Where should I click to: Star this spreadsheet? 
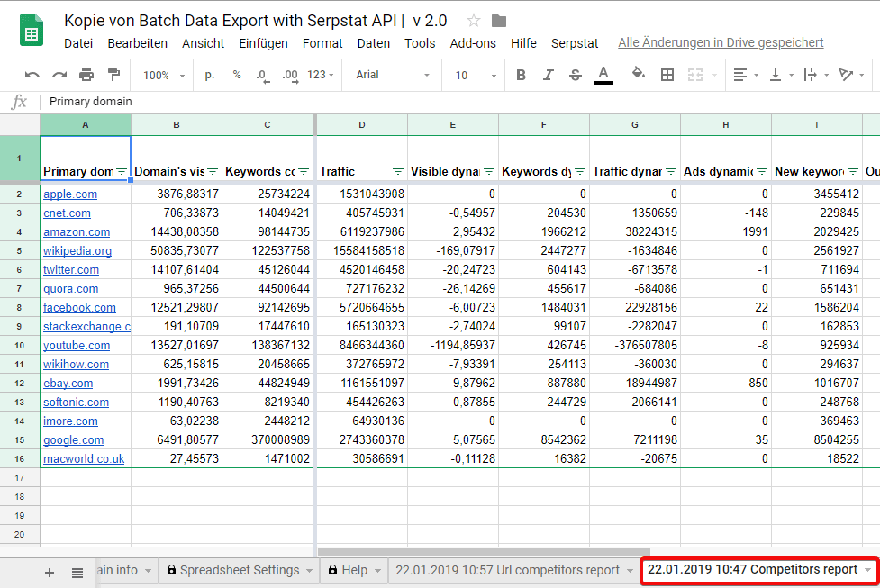pos(474,21)
